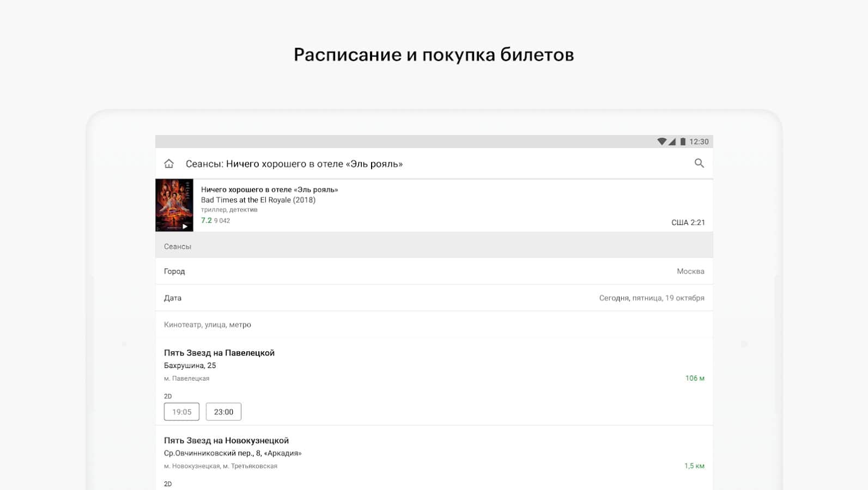This screenshot has width=868, height=490.
Task: Tap the home icon in the header
Action: 169,164
